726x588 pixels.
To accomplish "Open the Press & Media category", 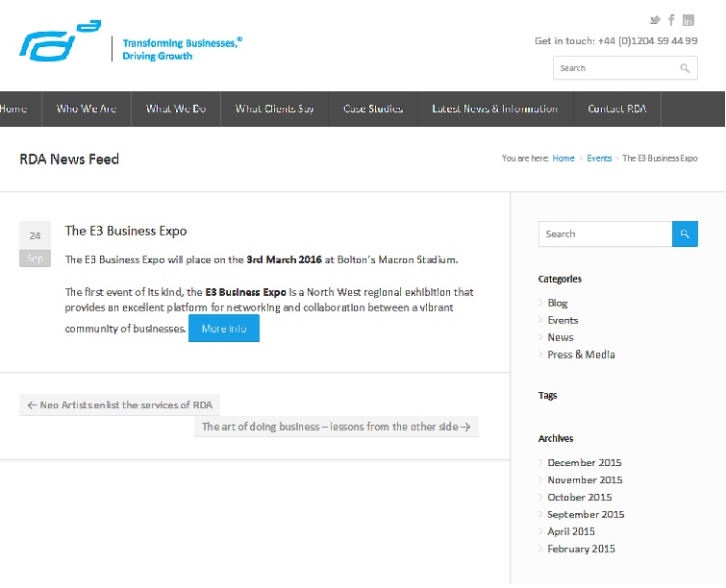I will pos(581,355).
